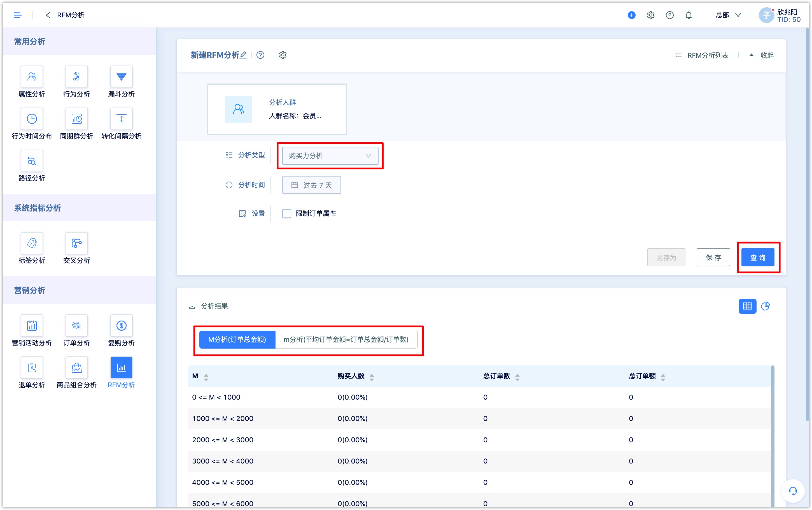Open the 标签分析 tag icon

(32, 243)
